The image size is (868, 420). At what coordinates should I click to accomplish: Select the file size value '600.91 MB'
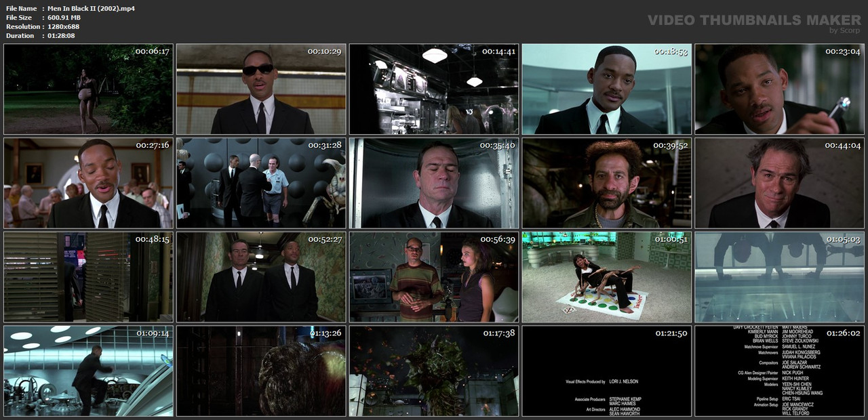(x=64, y=17)
